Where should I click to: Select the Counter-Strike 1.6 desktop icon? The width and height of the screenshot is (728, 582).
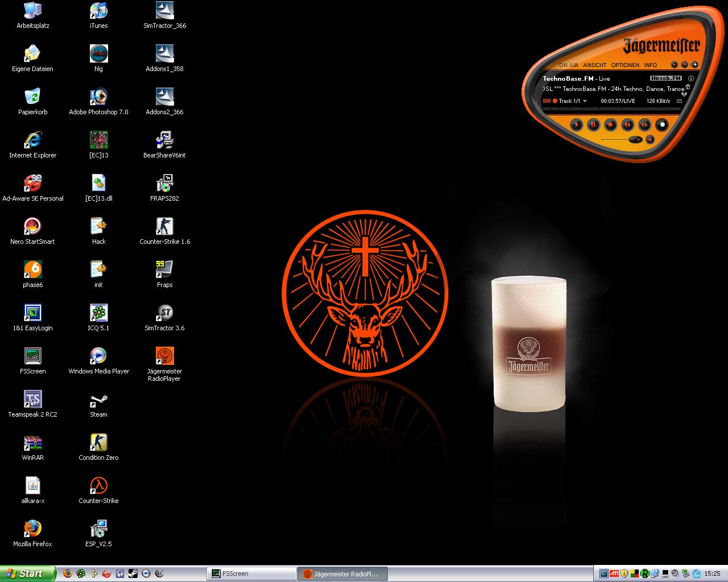tap(164, 227)
